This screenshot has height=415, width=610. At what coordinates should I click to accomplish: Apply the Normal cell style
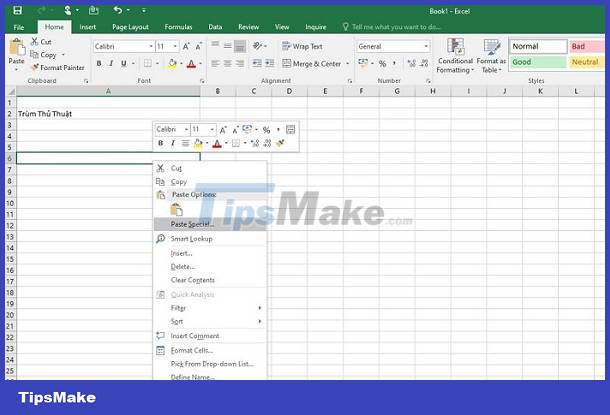tap(538, 46)
